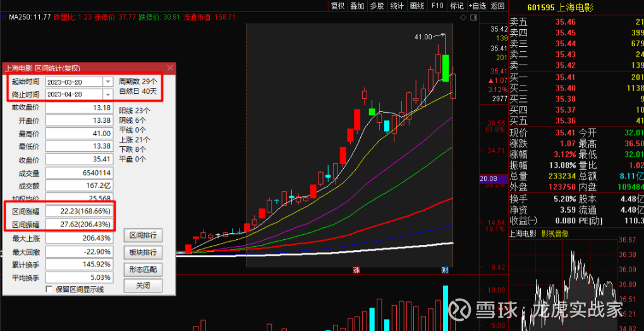Click 买一 price 35.41
Image resolution: width=644 pixels, height=331 pixels.
(566, 77)
